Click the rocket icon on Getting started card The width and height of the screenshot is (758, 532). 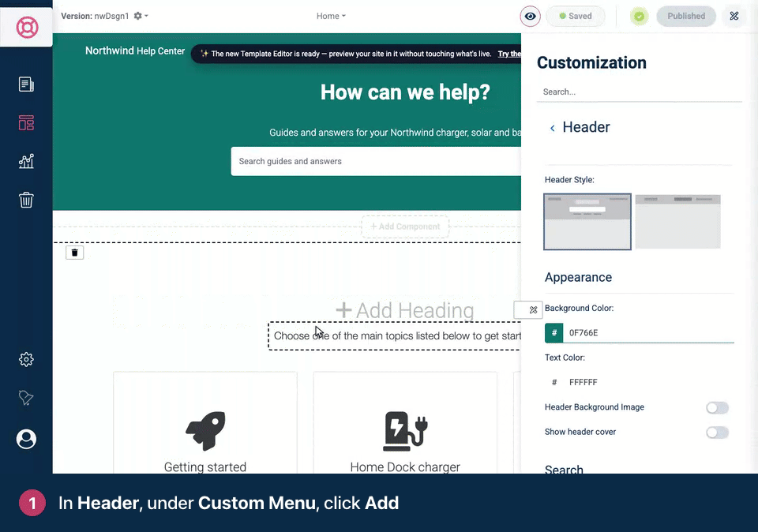click(205, 431)
